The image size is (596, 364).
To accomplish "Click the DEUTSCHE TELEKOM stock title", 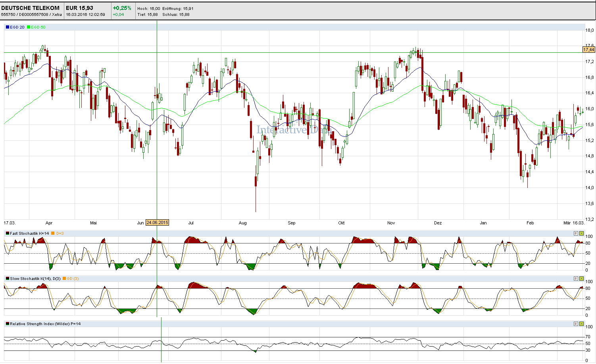I will pyautogui.click(x=31, y=8).
